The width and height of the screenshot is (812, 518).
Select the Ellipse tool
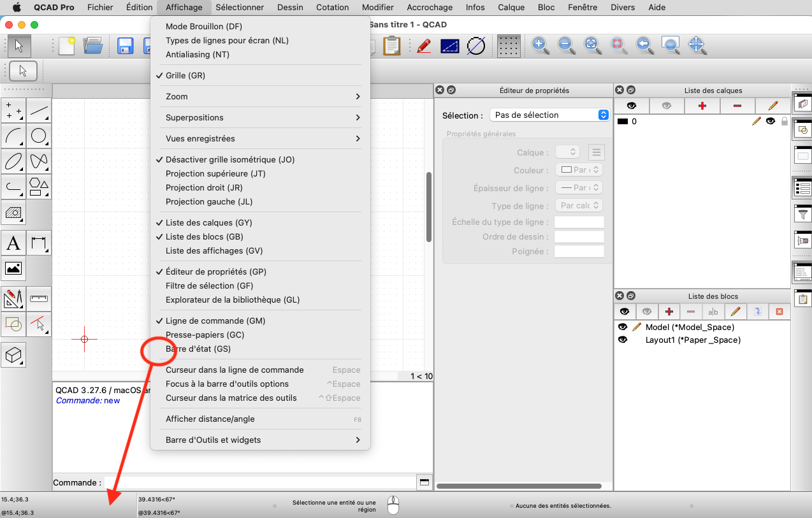tap(13, 162)
